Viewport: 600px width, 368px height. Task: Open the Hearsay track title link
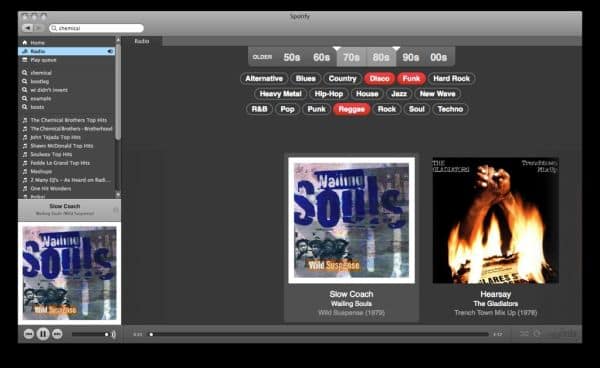496,294
